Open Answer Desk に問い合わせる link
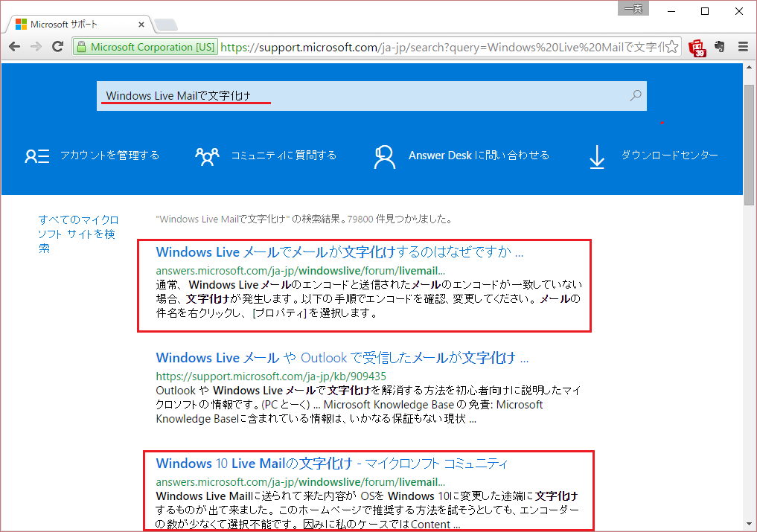 479,156
